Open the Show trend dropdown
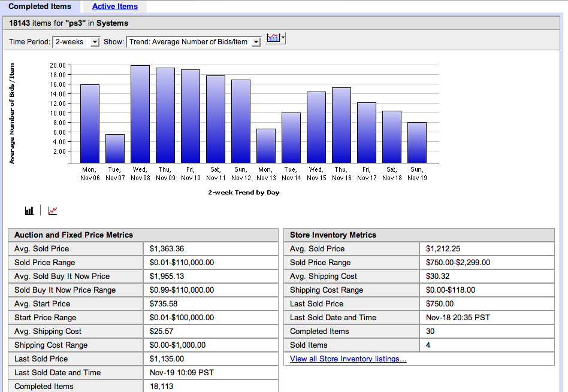This screenshot has width=568, height=392. click(x=194, y=42)
